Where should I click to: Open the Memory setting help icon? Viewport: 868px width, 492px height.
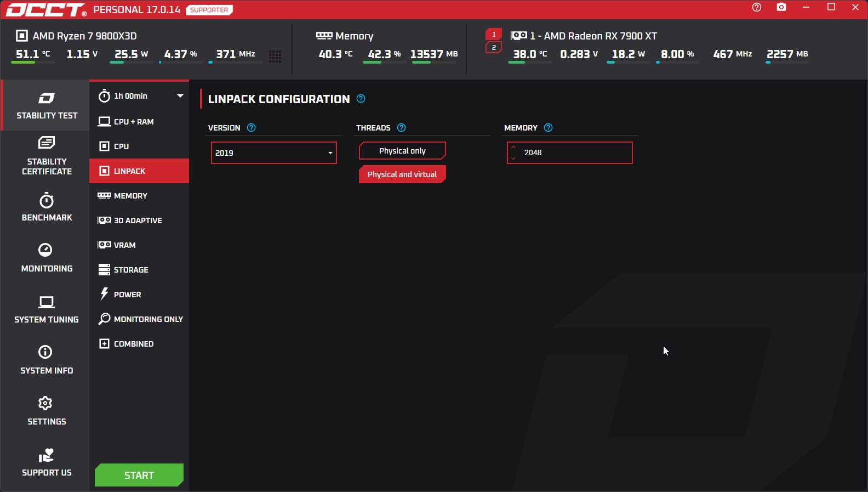pos(549,128)
